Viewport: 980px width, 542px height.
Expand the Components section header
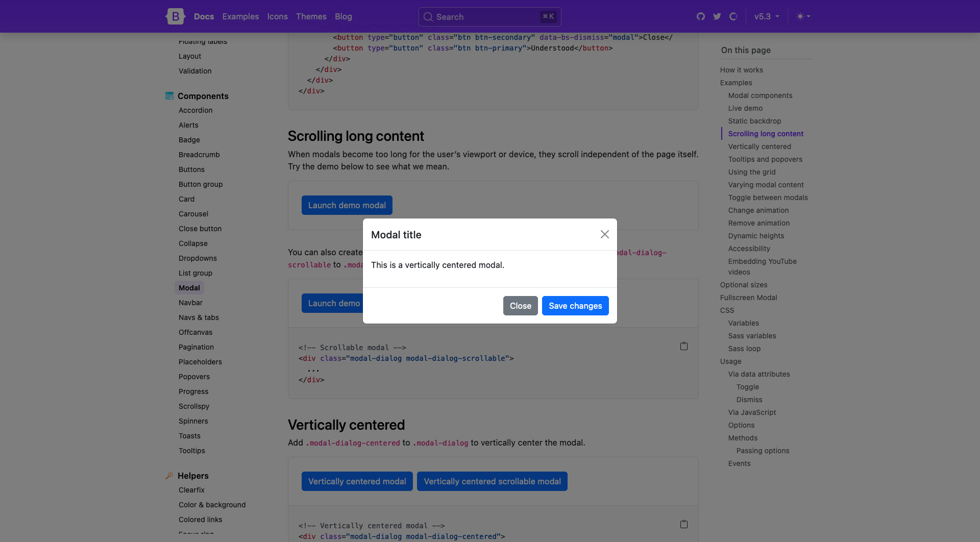click(x=204, y=96)
